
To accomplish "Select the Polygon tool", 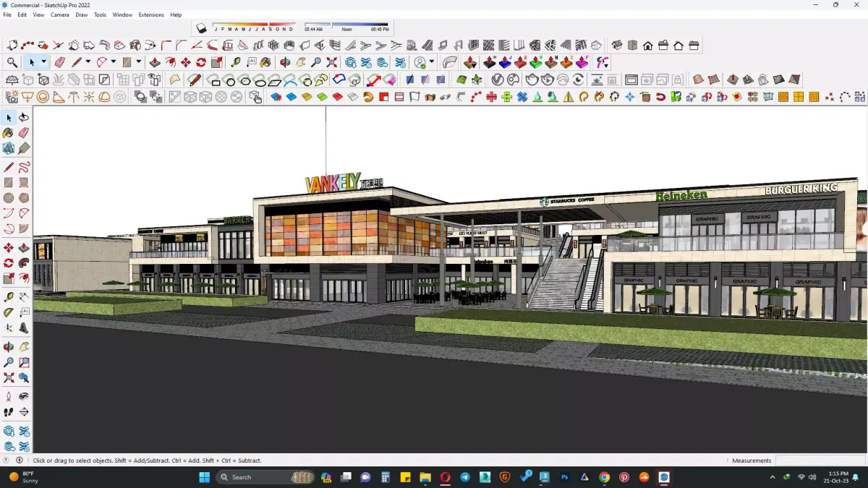I will click(x=24, y=198).
